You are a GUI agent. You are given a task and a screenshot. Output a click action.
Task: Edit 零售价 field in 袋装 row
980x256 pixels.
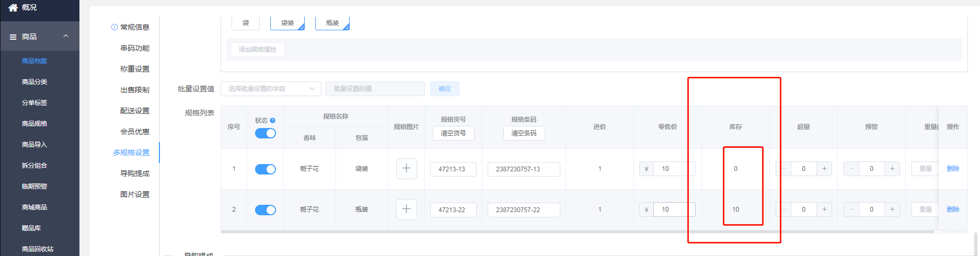point(674,169)
